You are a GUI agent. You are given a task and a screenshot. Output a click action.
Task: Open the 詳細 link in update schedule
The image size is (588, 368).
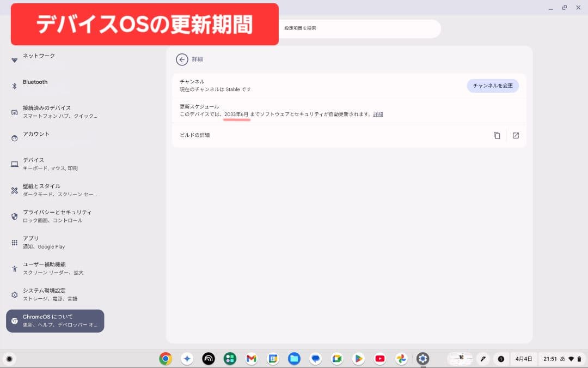click(378, 114)
